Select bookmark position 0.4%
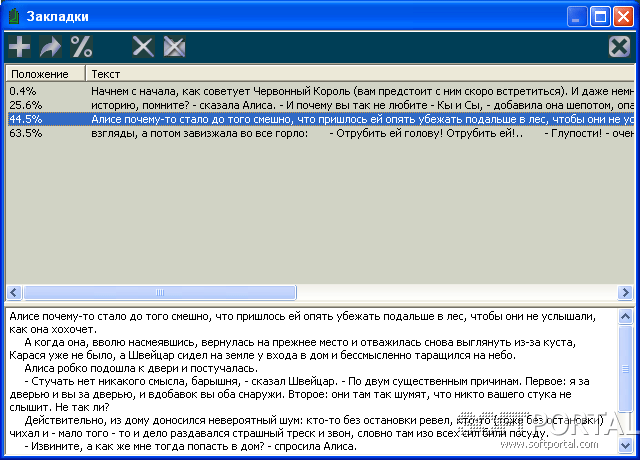640x460 pixels. coord(23,91)
